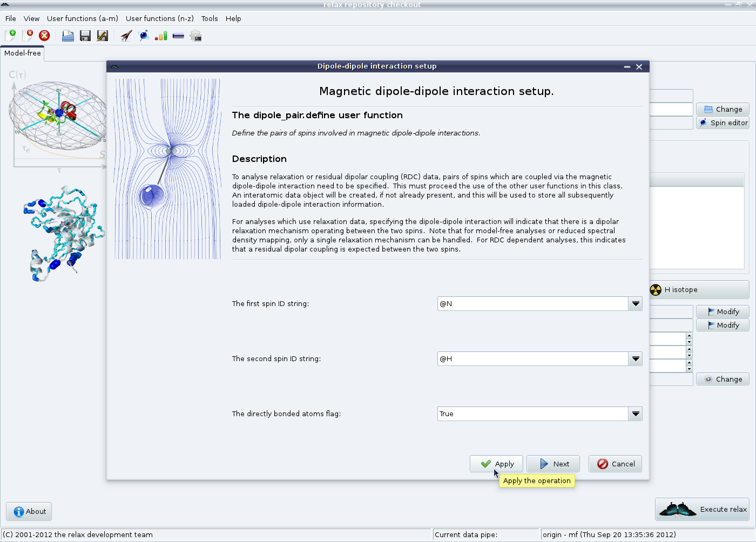Open the results viewer bar chart icon
Viewport: 756px width, 542px height.
[161, 36]
